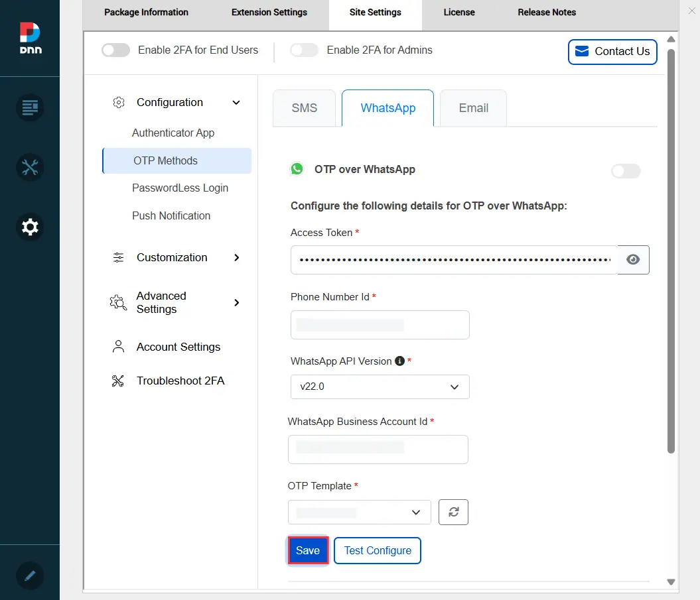Toggle Enable 2FA for Admins
This screenshot has height=600, width=700.
[x=304, y=50]
